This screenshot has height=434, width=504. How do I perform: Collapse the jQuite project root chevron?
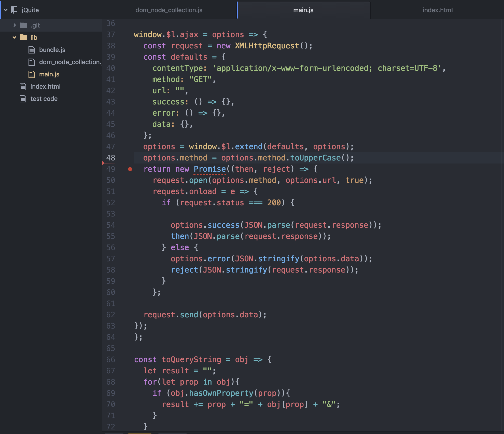(x=6, y=10)
